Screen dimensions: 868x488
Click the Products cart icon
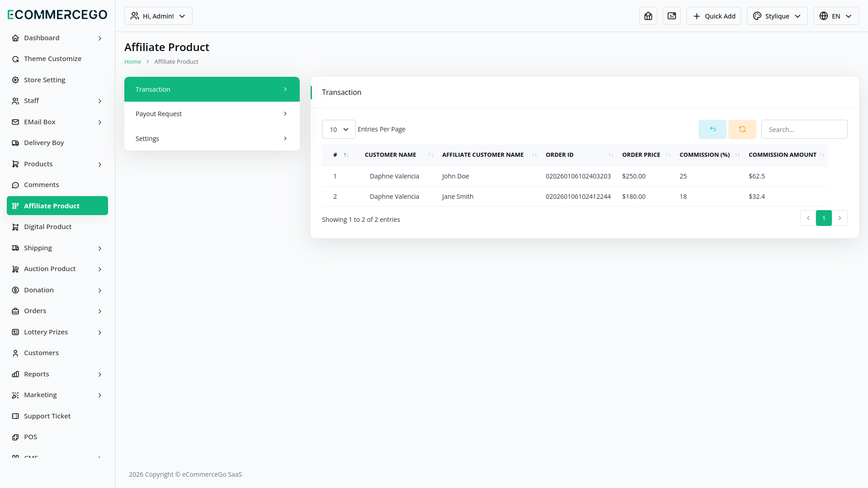pos(15,164)
